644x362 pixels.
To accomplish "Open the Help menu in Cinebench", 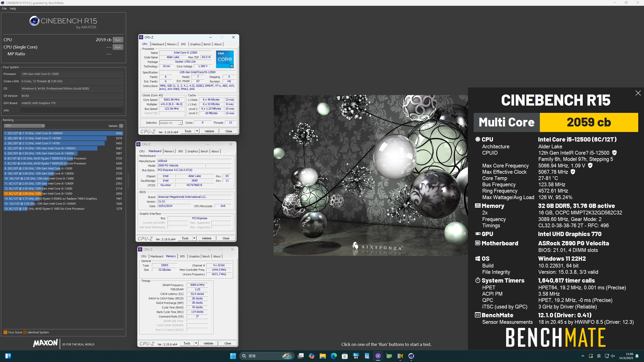I will [x=13, y=9].
